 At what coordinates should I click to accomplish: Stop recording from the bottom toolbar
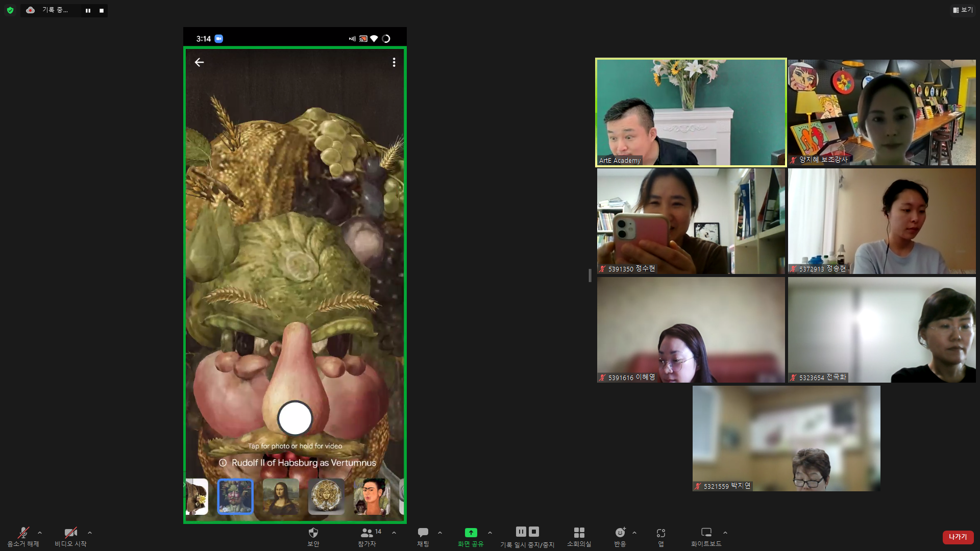coord(534,532)
